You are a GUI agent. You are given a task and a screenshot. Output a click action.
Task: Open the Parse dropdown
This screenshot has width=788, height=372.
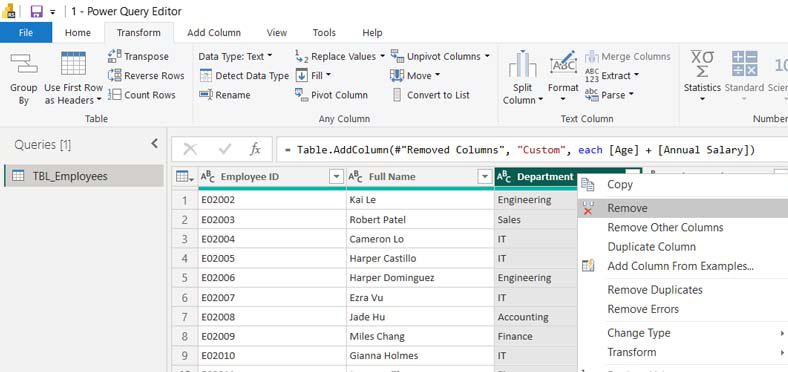[609, 95]
